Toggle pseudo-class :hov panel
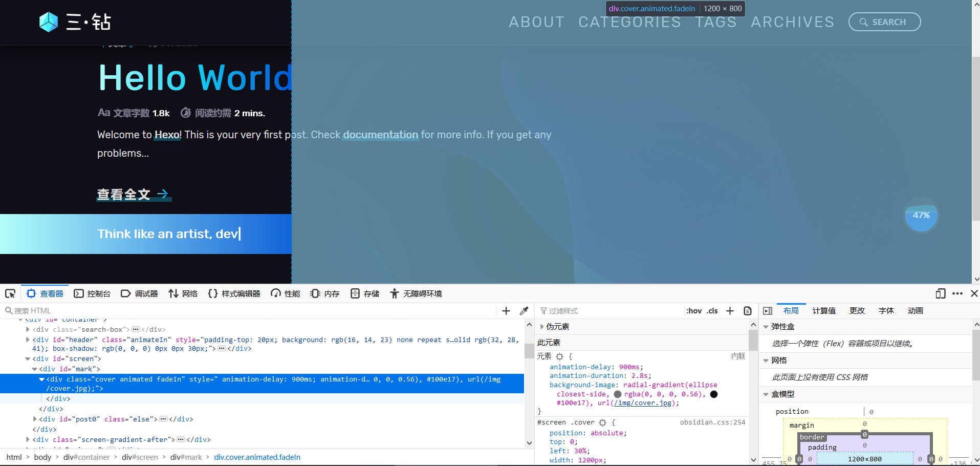This screenshot has width=980, height=466. click(693, 311)
